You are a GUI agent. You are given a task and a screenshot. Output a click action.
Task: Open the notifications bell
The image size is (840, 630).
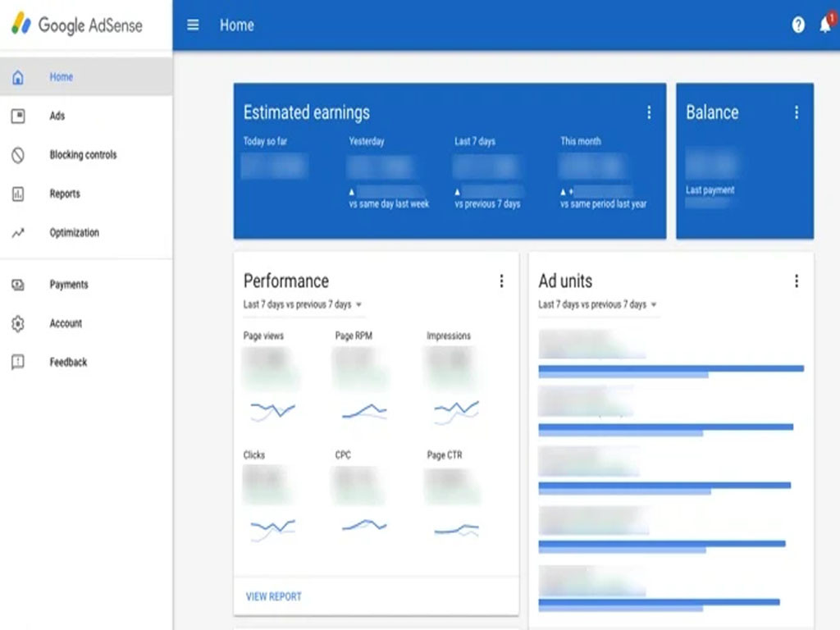click(826, 24)
